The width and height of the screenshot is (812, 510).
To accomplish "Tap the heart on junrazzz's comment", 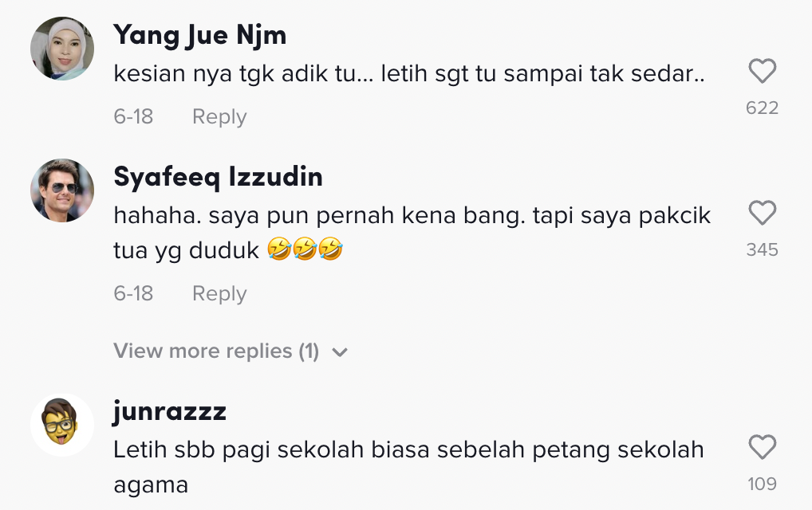I will tap(763, 448).
